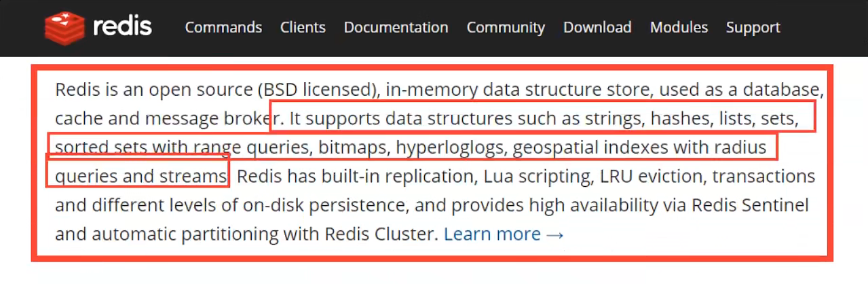
Task: Click the '(BSD licensed)' text
Action: click(317, 90)
